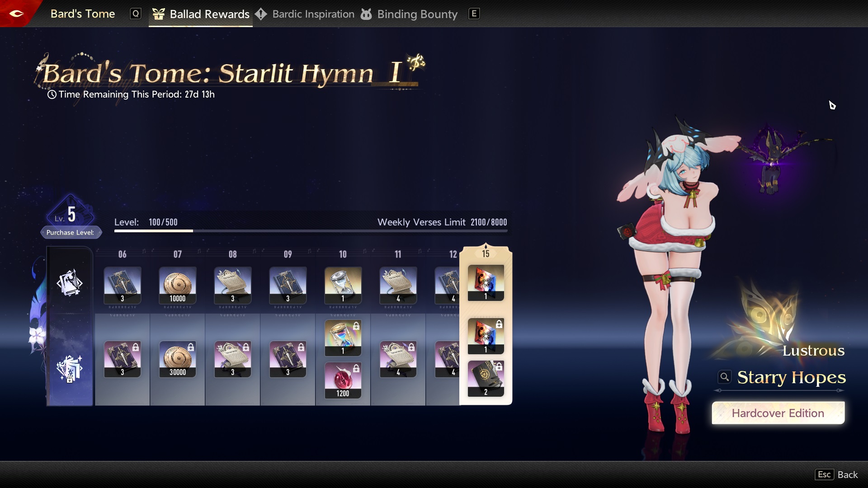Screen dimensions: 868x488
Task: Click the locked black book reward with 2
Action: tap(486, 379)
